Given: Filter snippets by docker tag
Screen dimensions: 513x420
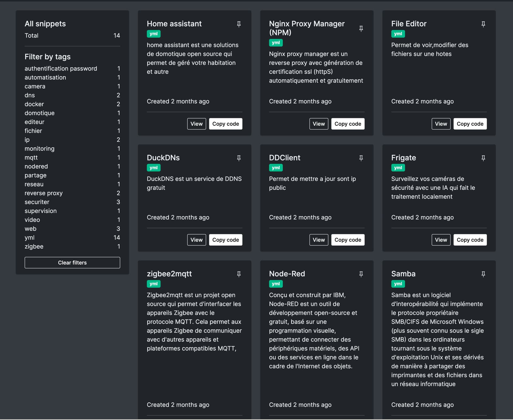Looking at the screenshot, I should click(72, 104).
